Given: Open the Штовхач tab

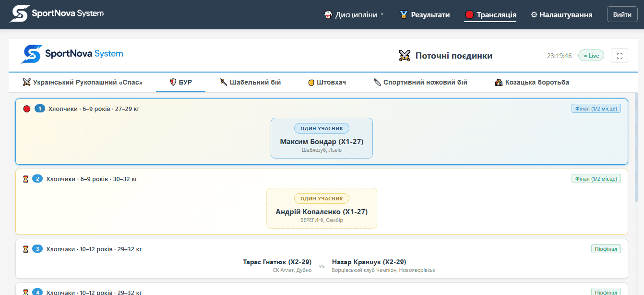Looking at the screenshot, I should click(327, 82).
